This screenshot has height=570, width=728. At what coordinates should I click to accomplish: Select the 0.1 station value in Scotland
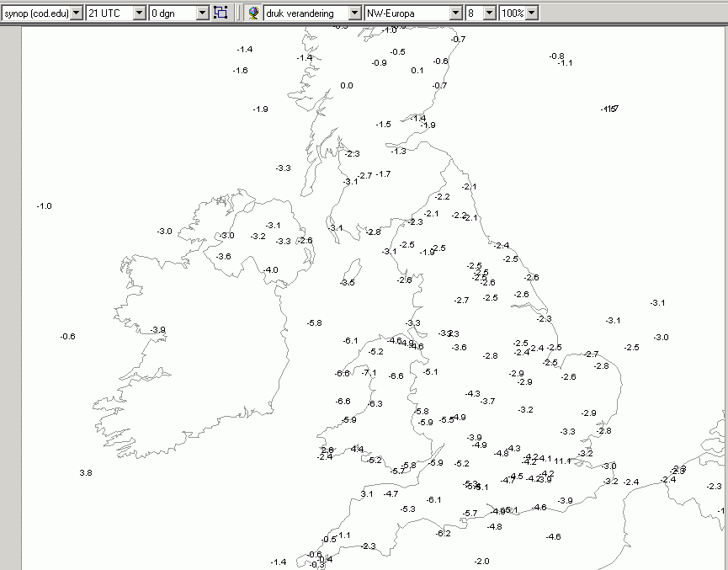coord(417,71)
